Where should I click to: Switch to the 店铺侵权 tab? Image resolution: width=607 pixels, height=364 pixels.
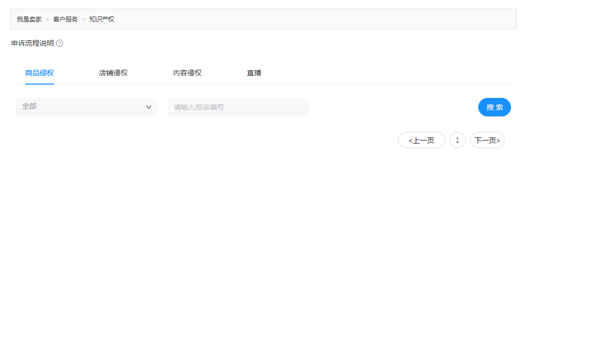(113, 73)
